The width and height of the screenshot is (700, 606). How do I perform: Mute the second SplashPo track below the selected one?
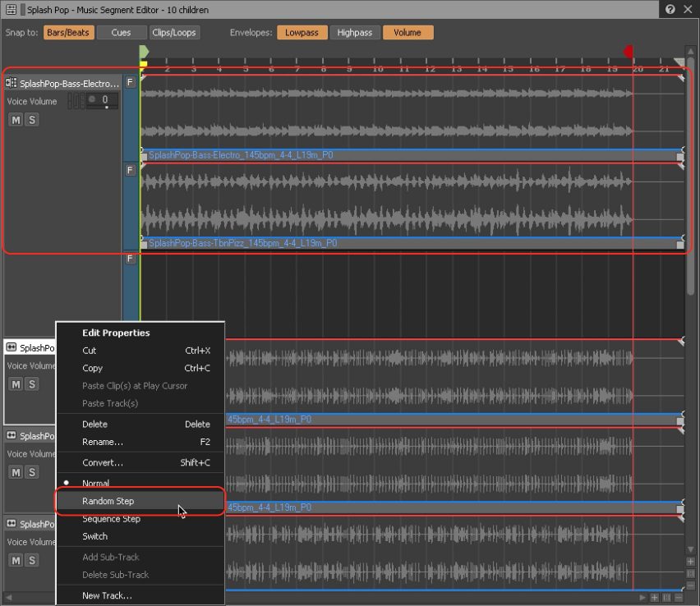[x=16, y=472]
